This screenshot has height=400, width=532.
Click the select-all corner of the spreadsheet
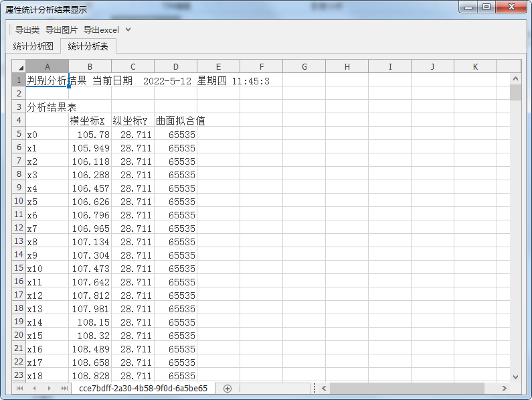pos(19,67)
